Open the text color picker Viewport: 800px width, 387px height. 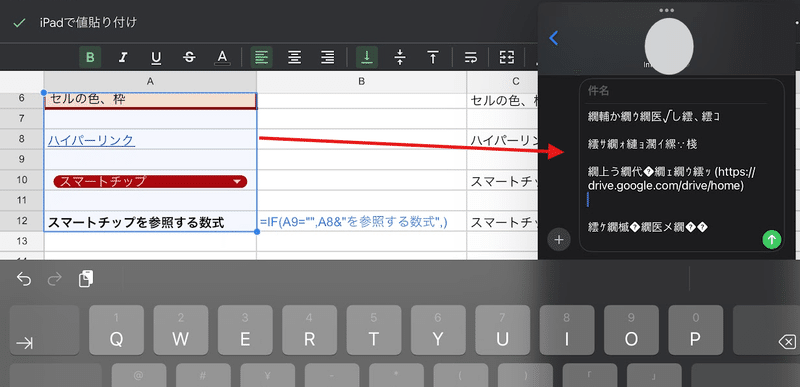221,58
